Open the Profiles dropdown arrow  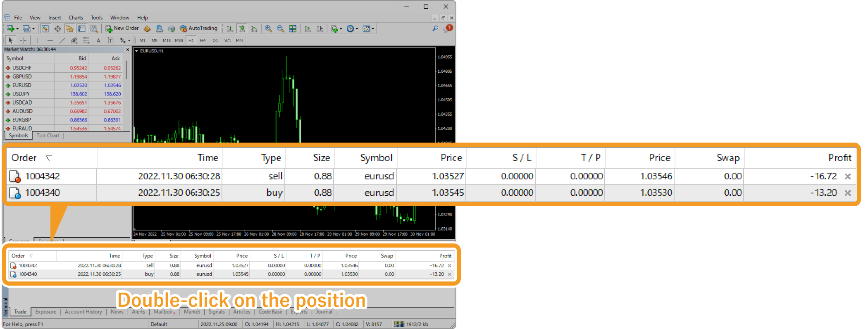[33, 29]
